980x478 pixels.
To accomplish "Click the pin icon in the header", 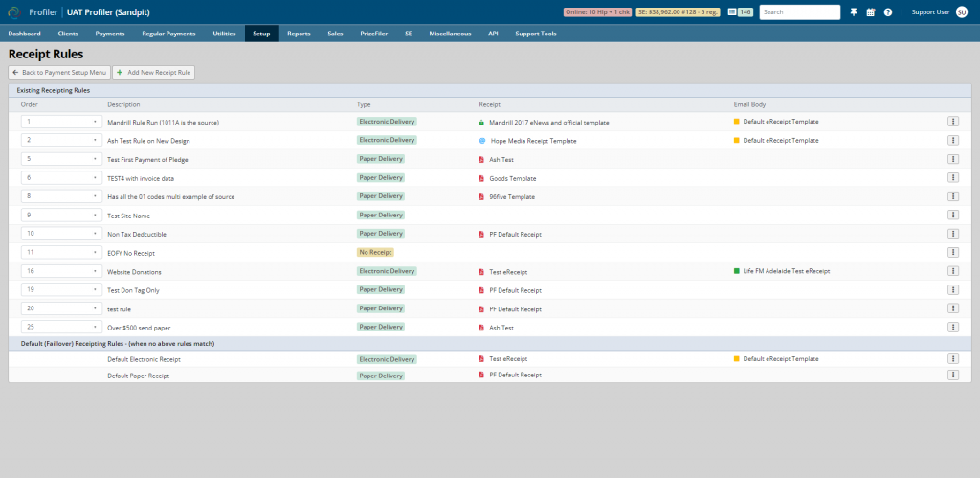I will click(853, 11).
